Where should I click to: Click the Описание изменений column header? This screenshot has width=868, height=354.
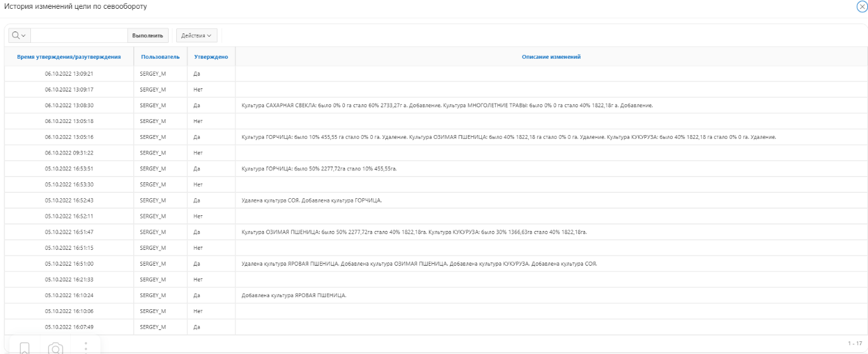pos(551,57)
